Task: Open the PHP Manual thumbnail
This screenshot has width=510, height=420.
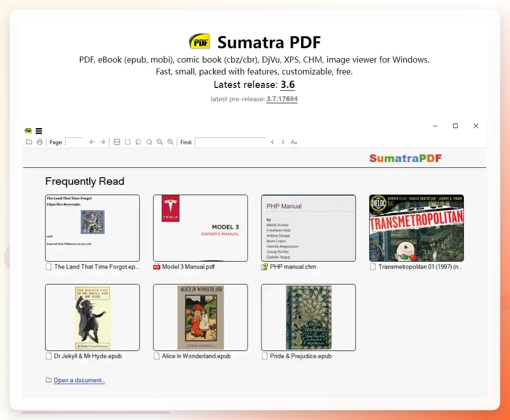Action: (309, 228)
